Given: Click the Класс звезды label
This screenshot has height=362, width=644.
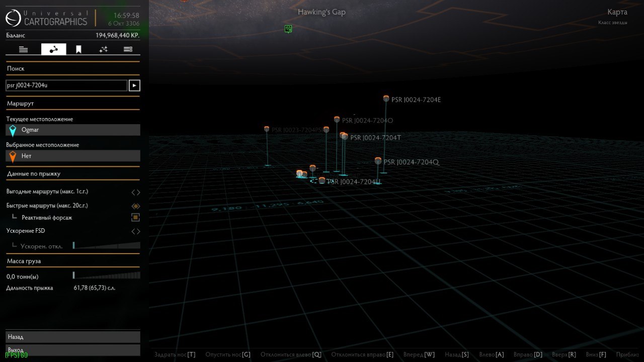Looking at the screenshot, I should coord(612,23).
